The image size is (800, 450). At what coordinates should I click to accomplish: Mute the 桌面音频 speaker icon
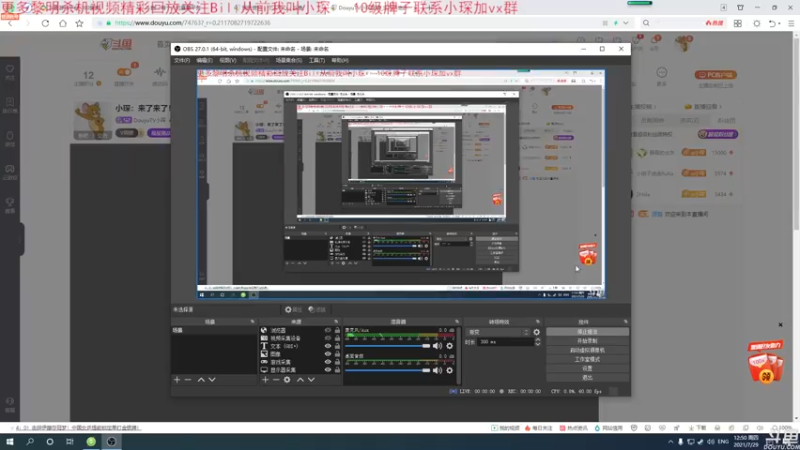(x=437, y=370)
